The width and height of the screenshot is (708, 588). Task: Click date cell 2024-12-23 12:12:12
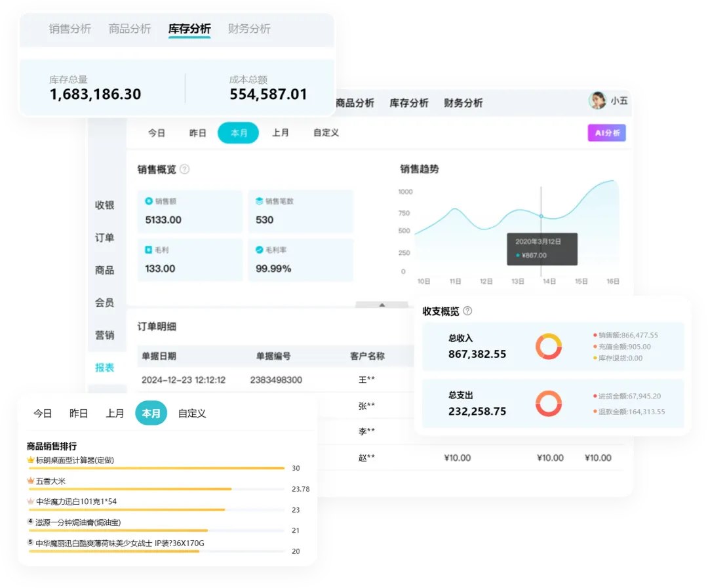[x=184, y=380]
